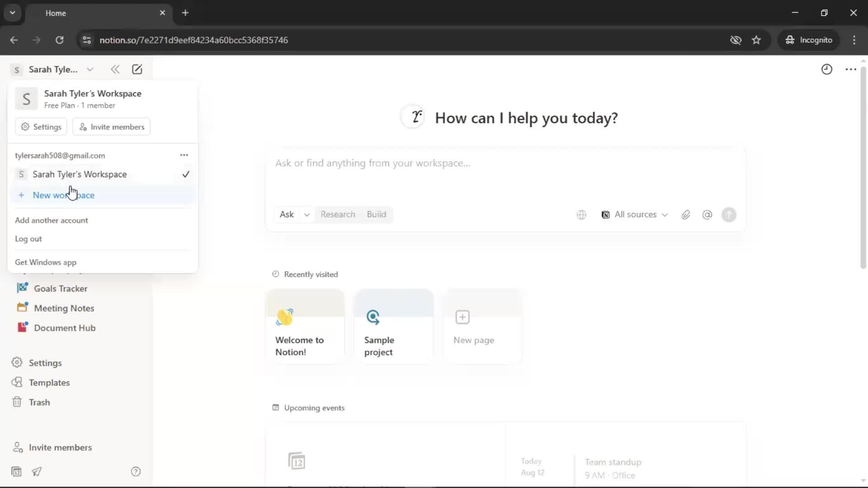Screen dimensions: 868x488
Task: Open sidebar Settings with gear icon
Action: coord(45,363)
